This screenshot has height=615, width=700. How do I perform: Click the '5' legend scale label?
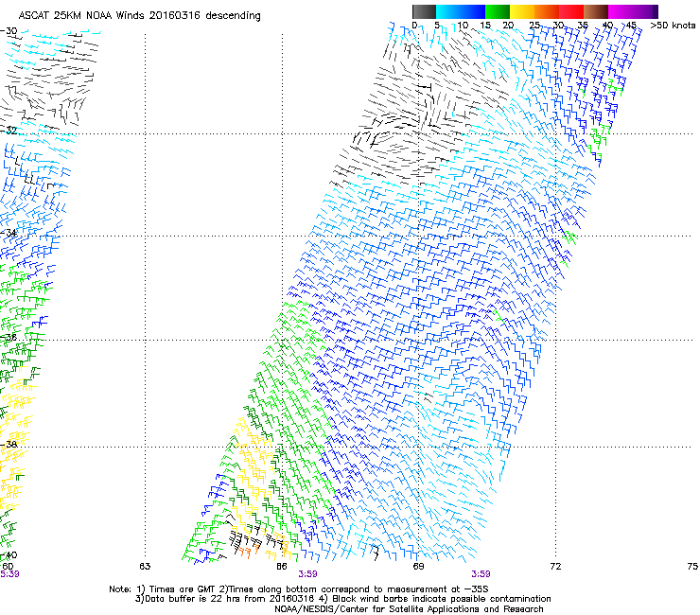(x=437, y=26)
